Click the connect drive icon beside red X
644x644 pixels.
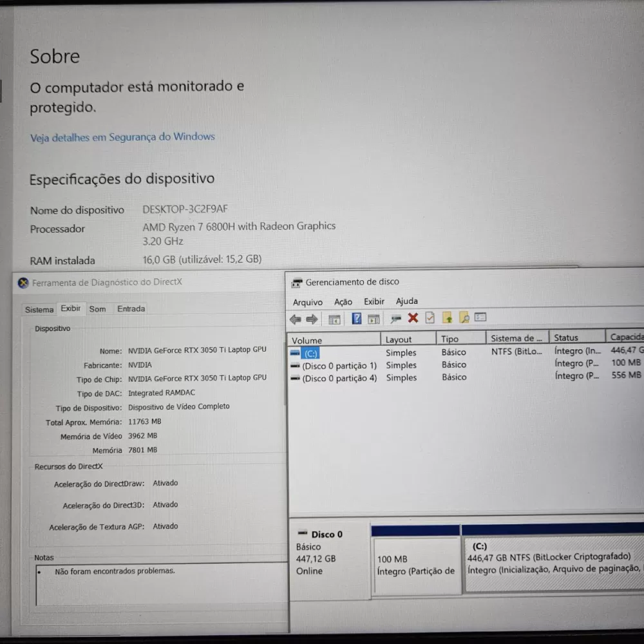coord(396,319)
